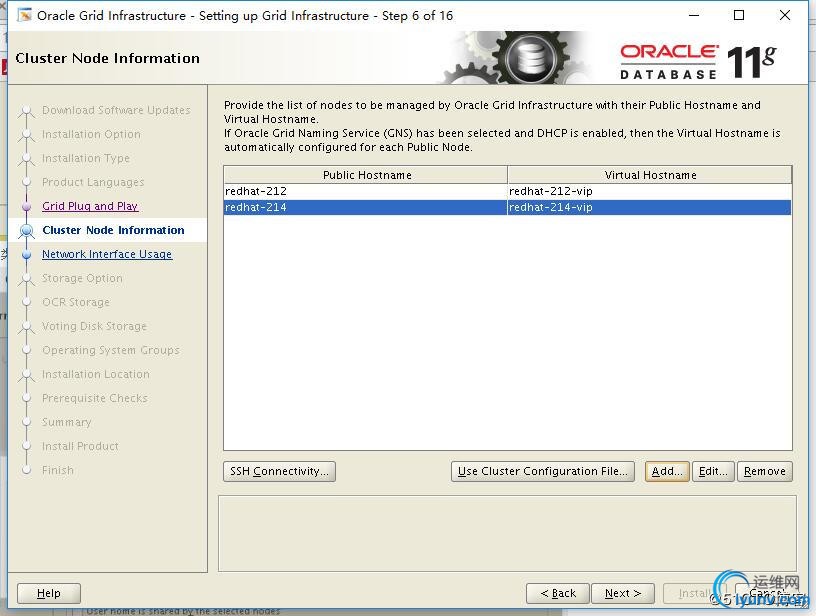Click the Operating System Groups step
816x616 pixels.
111,350
